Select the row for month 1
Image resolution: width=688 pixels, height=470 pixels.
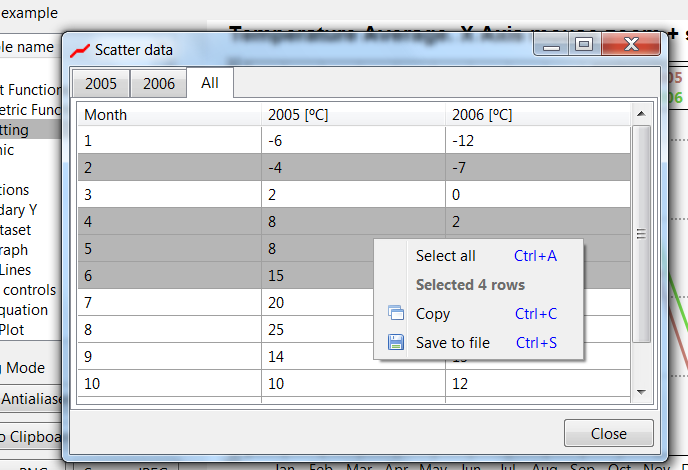(169, 141)
